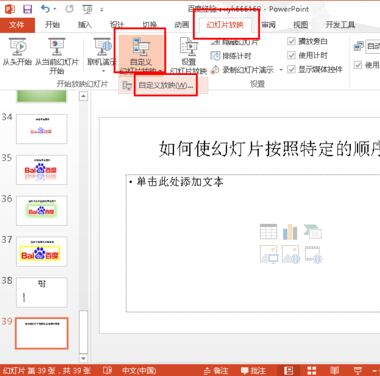Image resolution: width=380 pixels, height=376 pixels.
Task: Click the thumbnail pane scrollbar thumb
Action: [x=83, y=332]
